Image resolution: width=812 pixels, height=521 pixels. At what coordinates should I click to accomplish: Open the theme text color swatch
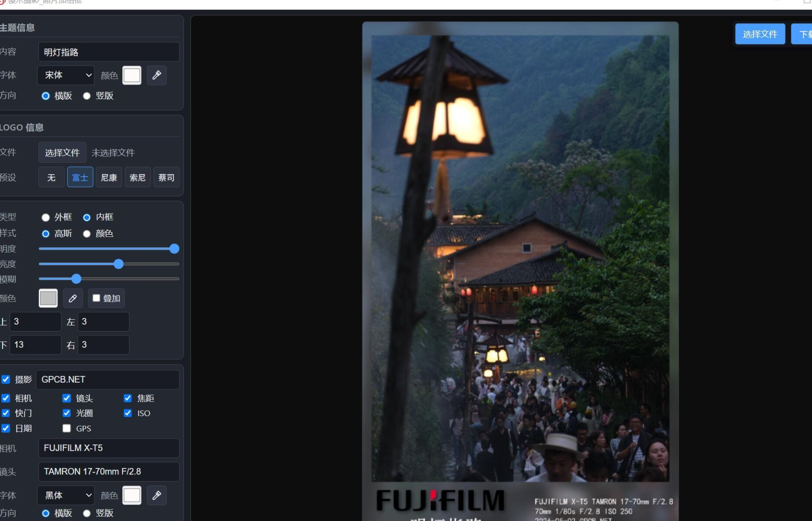[132, 75]
